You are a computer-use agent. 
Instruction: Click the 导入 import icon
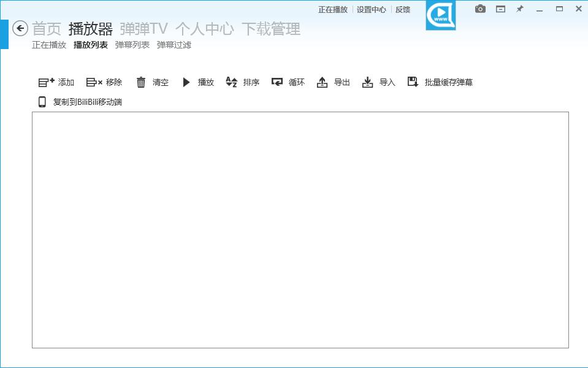tap(367, 82)
